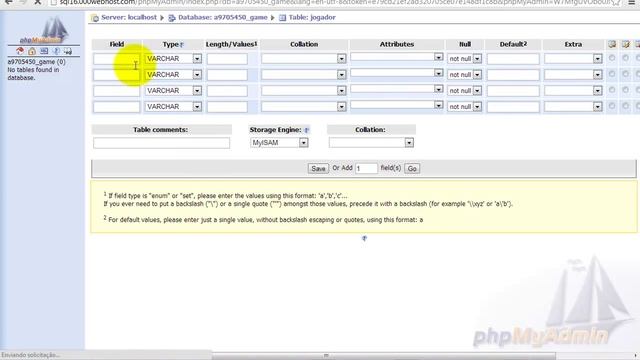
Task: Open third row Attributes dropdown
Action: 397,89
